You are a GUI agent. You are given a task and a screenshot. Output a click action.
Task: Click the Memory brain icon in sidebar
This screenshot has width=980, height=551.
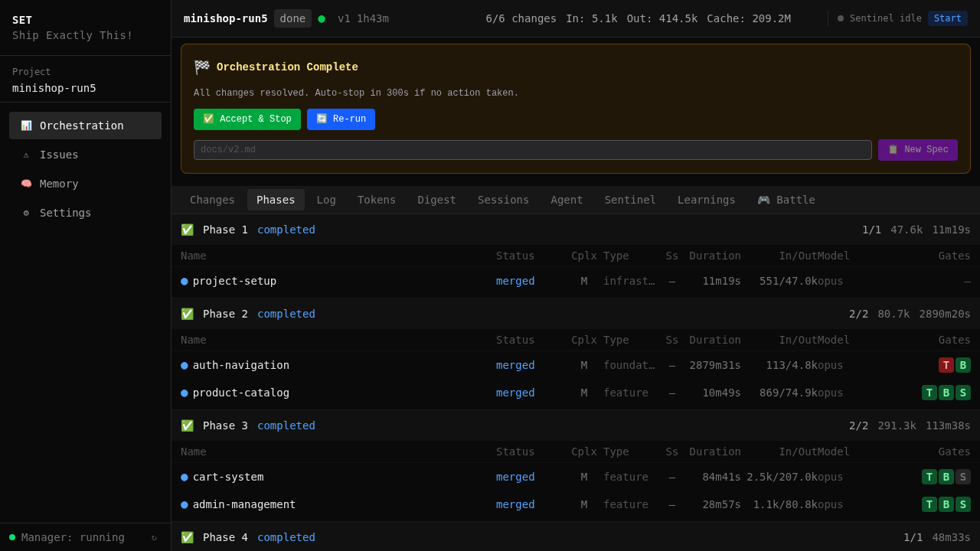point(25,184)
